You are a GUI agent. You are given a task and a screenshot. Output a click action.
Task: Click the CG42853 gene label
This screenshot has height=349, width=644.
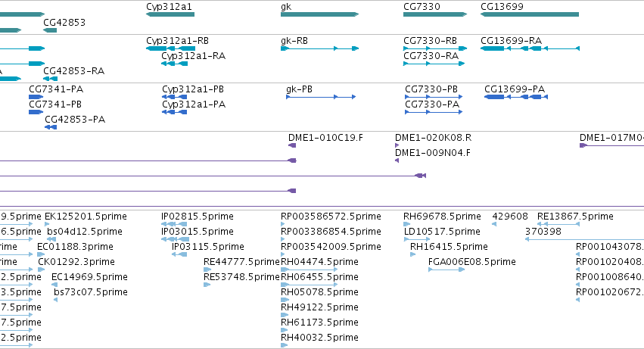[x=64, y=22]
